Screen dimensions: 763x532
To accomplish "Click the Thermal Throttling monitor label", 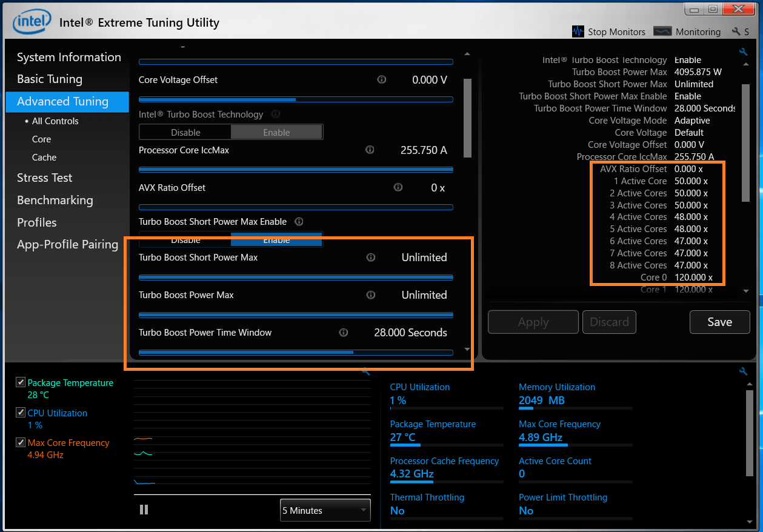I will pyautogui.click(x=427, y=497).
